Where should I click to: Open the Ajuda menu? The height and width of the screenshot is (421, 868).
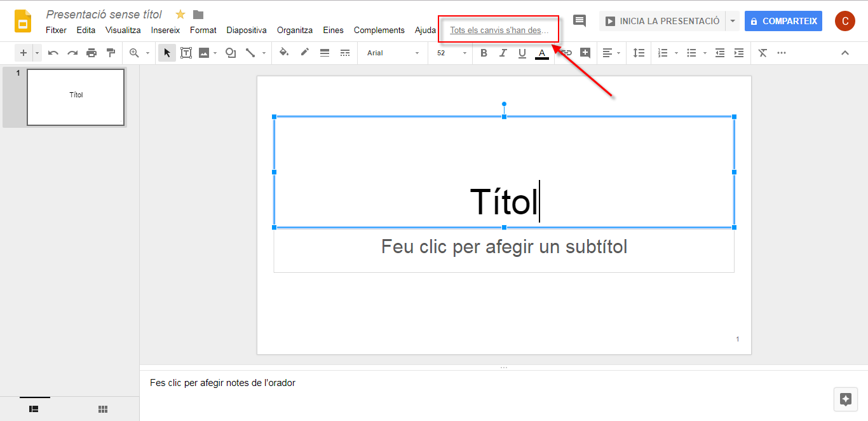tap(425, 30)
